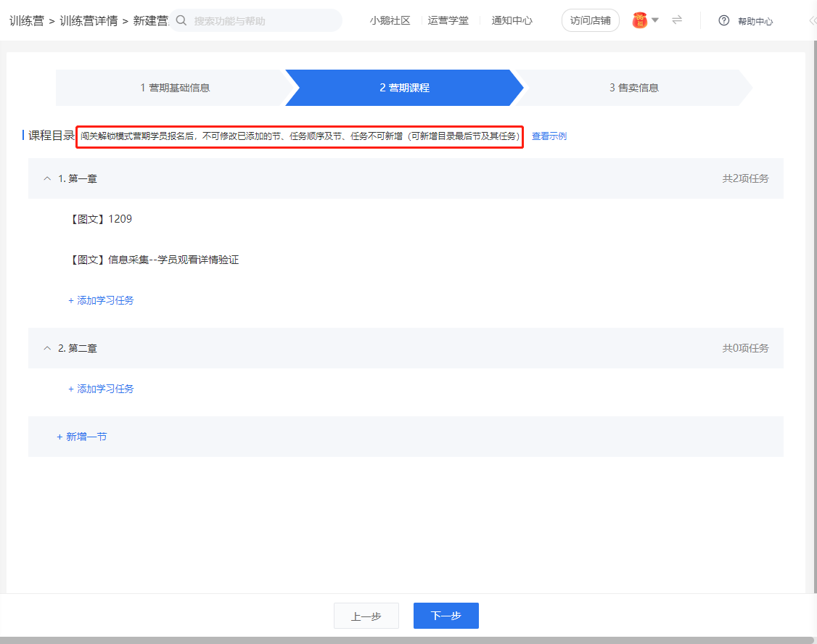Screen dimensions: 817x644
Task: Click 共2项任务 count text
Action: pyautogui.click(x=745, y=178)
